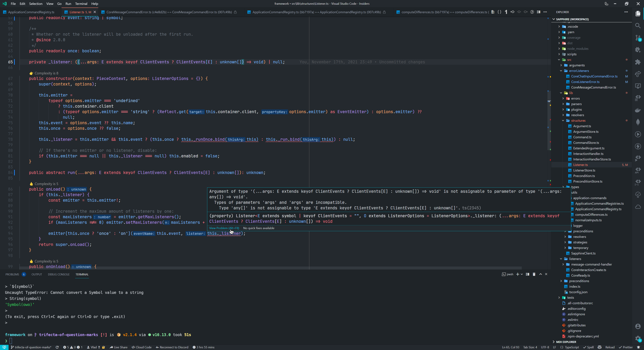Maximize terminal panel with the up chevron
This screenshot has width=644, height=350.
click(x=541, y=274)
